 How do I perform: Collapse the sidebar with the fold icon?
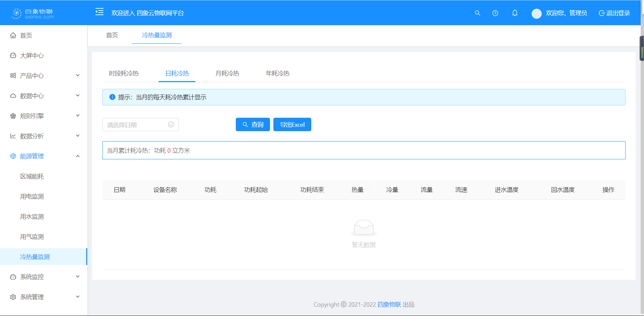(x=99, y=12)
